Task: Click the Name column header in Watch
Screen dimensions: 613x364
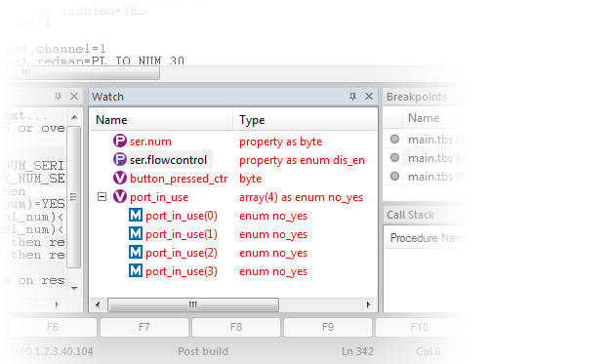Action: point(161,120)
